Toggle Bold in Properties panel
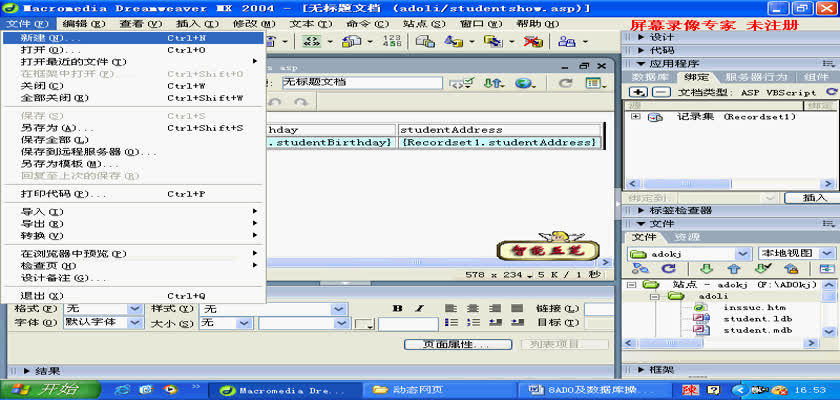The height and width of the screenshot is (400, 840). click(x=397, y=308)
